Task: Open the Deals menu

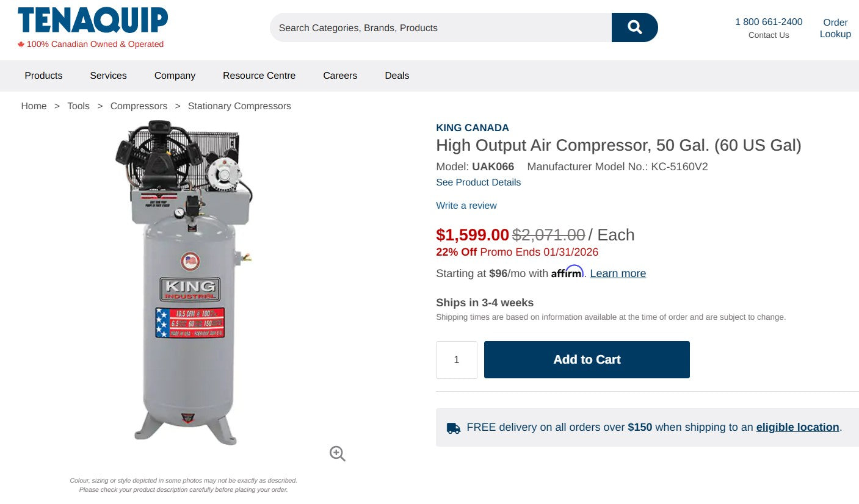Action: (397, 75)
